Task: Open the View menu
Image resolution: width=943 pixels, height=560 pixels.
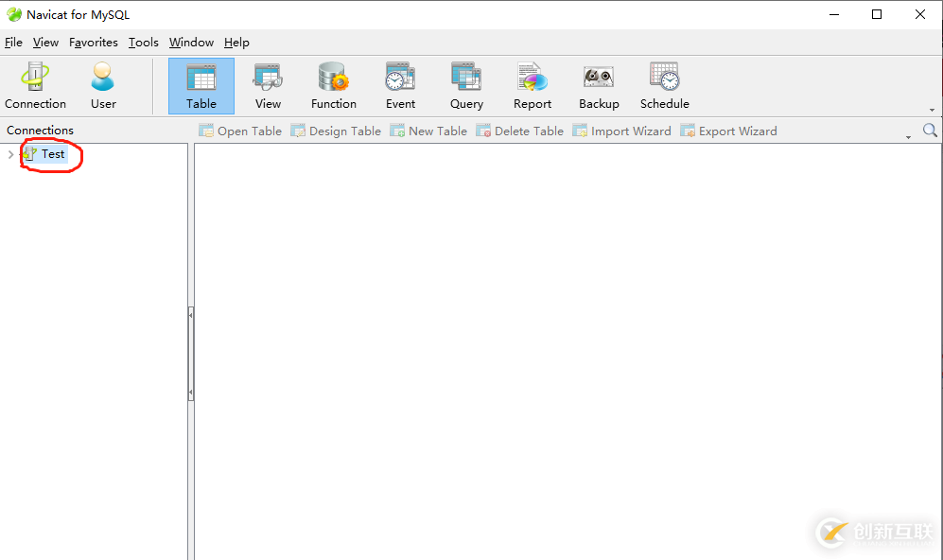Action: [45, 43]
